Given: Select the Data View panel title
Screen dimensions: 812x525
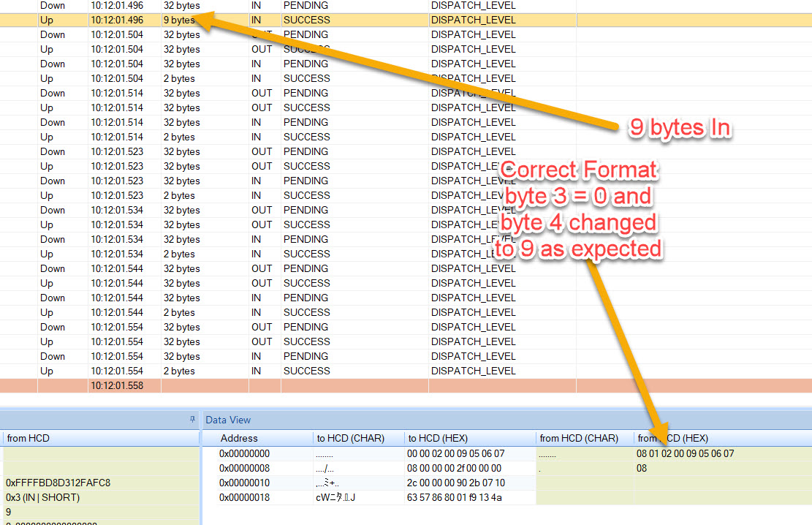Looking at the screenshot, I should click(228, 420).
